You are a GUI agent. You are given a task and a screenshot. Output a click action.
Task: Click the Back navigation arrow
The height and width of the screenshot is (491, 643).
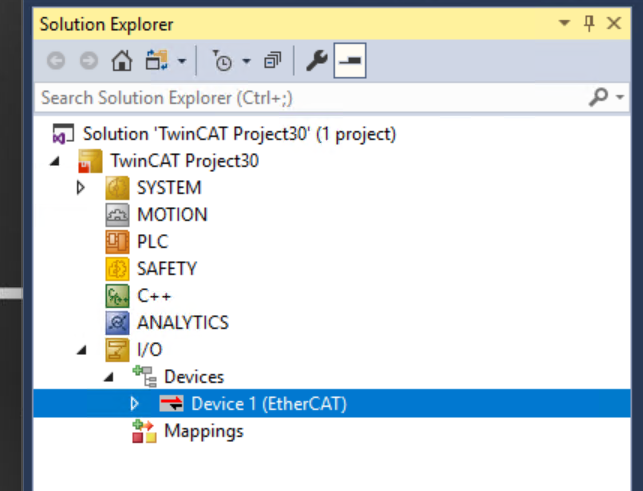[56, 61]
